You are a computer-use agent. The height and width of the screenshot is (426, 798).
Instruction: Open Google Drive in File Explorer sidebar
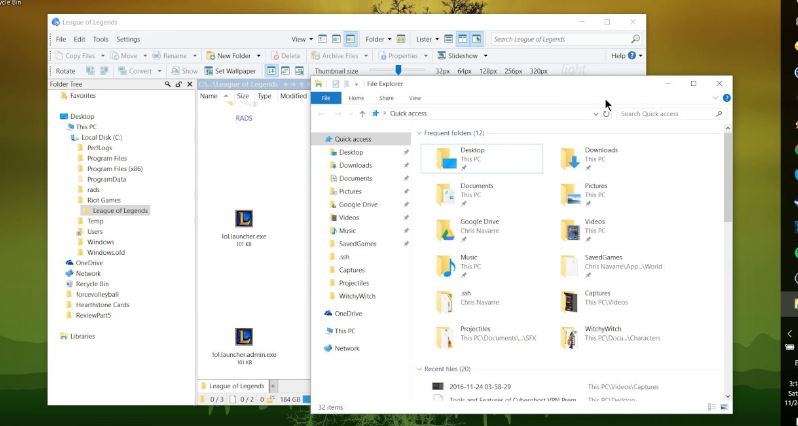[358, 205]
